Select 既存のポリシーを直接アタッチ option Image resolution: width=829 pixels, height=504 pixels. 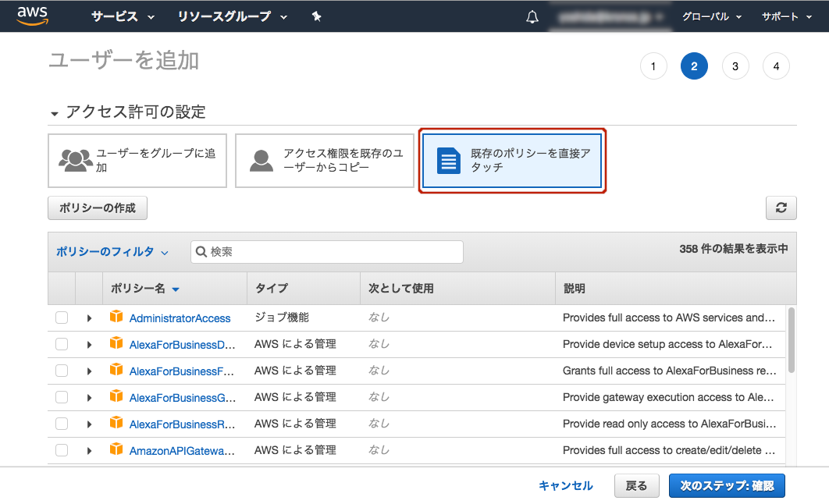[512, 161]
